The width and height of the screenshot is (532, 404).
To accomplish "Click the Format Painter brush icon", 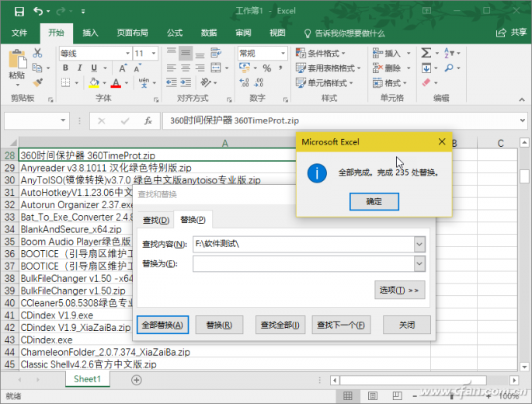I will click(37, 82).
